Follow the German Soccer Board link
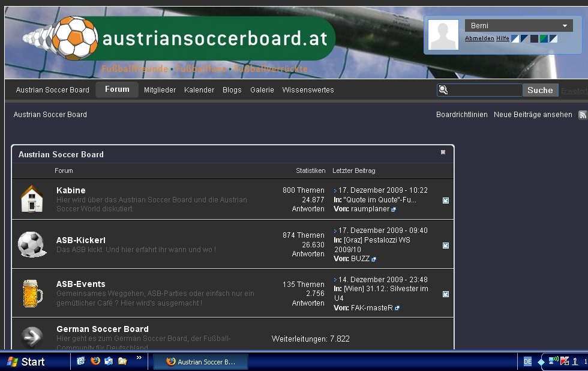 103,329
